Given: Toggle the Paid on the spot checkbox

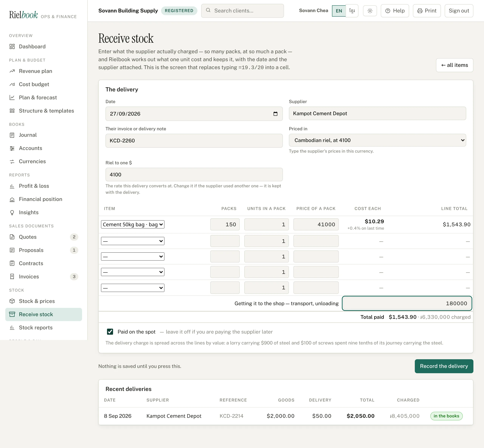Looking at the screenshot, I should click(x=110, y=332).
